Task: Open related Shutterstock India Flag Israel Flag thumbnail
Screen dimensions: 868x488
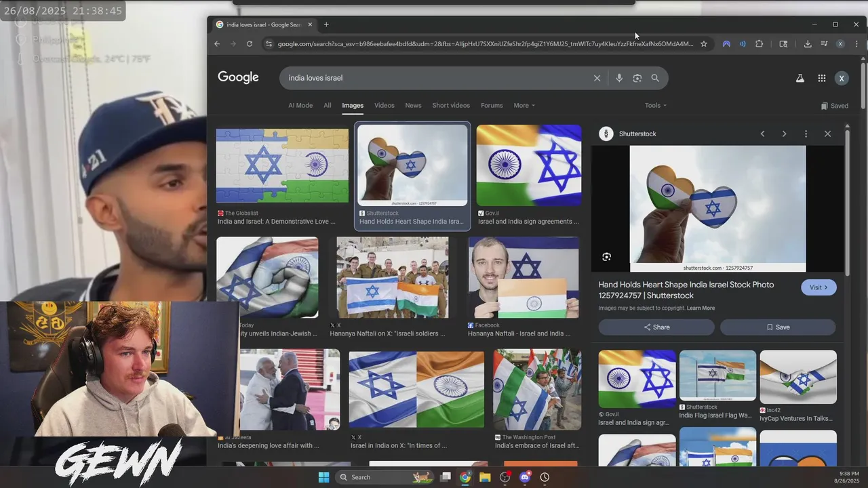Action: [x=717, y=375]
